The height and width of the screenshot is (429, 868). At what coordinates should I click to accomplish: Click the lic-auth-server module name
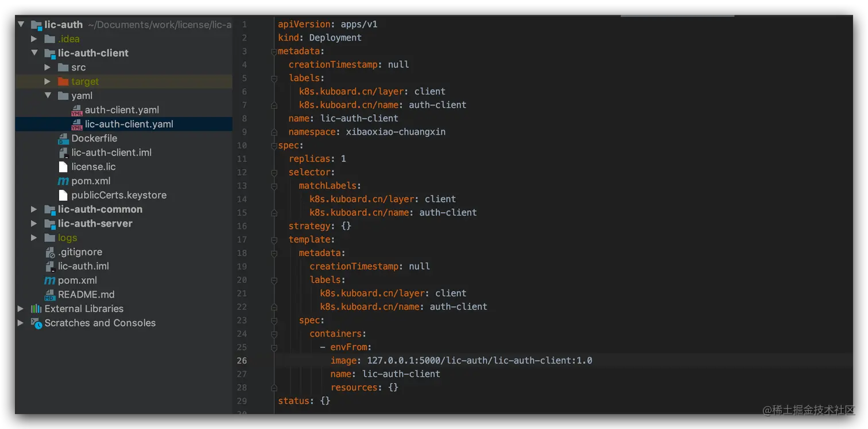[x=95, y=224]
